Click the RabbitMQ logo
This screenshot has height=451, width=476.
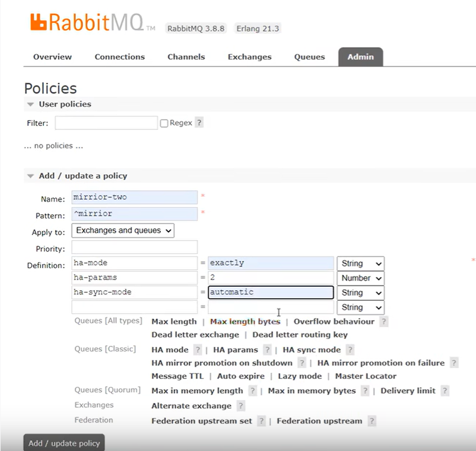pyautogui.click(x=92, y=22)
